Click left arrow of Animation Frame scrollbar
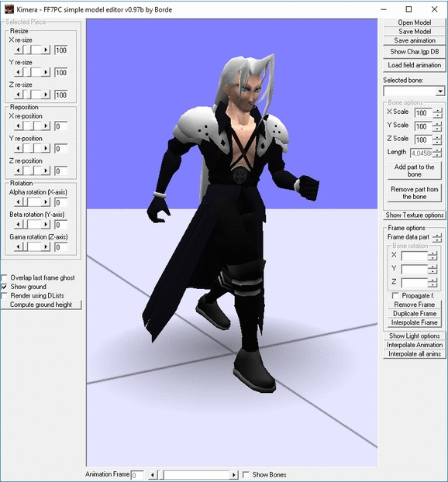This screenshot has width=448, height=482. tap(153, 475)
